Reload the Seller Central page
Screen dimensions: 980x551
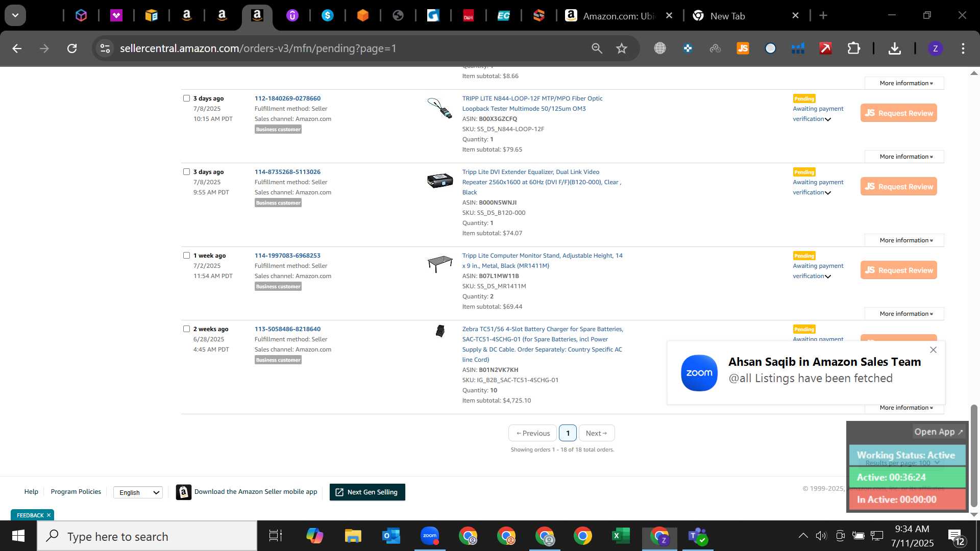tap(72, 48)
